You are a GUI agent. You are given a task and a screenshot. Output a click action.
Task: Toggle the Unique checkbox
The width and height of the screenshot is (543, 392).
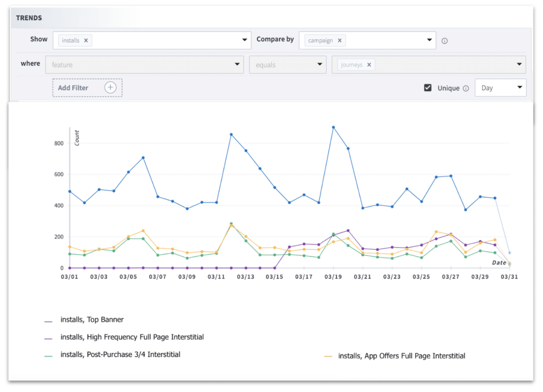click(x=427, y=88)
